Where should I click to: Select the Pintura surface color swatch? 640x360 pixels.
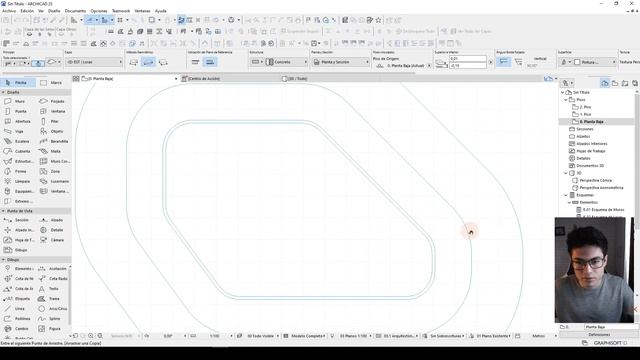pyautogui.click(x=577, y=62)
